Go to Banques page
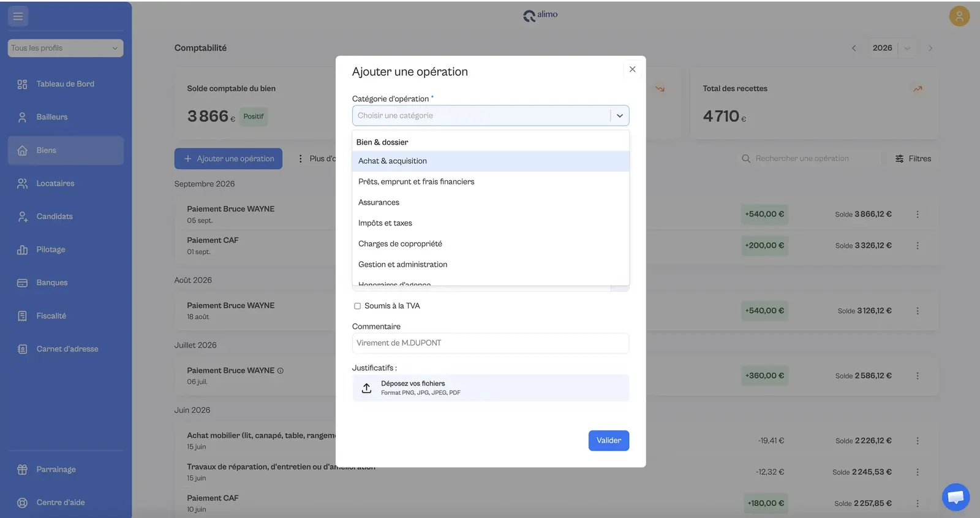 pyautogui.click(x=66, y=283)
